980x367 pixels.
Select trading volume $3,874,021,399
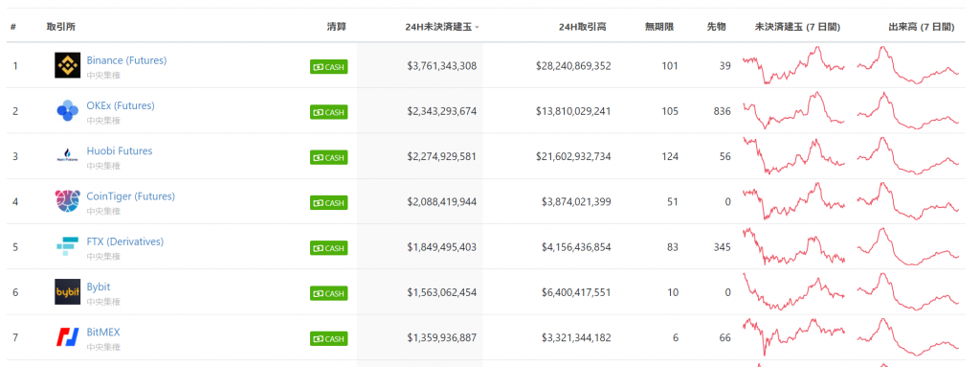coord(576,201)
